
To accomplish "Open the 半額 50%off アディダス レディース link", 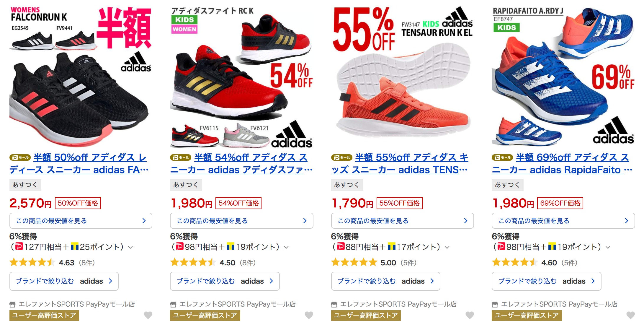I will (79, 163).
